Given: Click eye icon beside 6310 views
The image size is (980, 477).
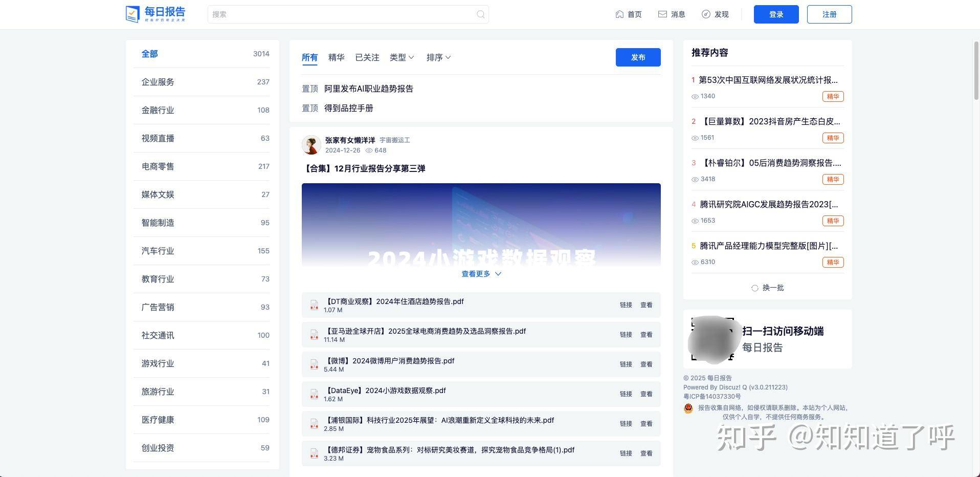Looking at the screenshot, I should tap(695, 263).
